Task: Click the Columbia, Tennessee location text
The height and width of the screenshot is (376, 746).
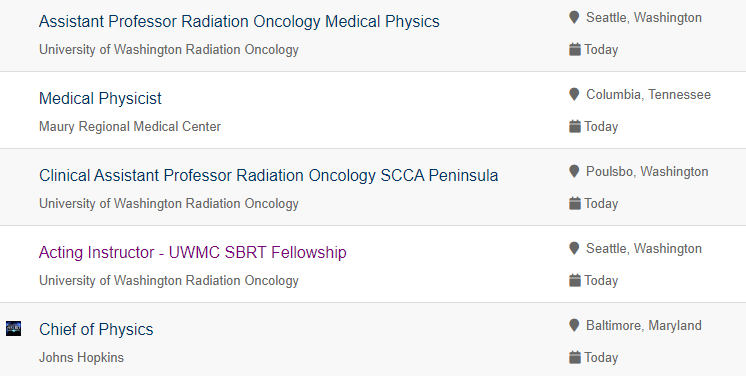Action: (648, 95)
